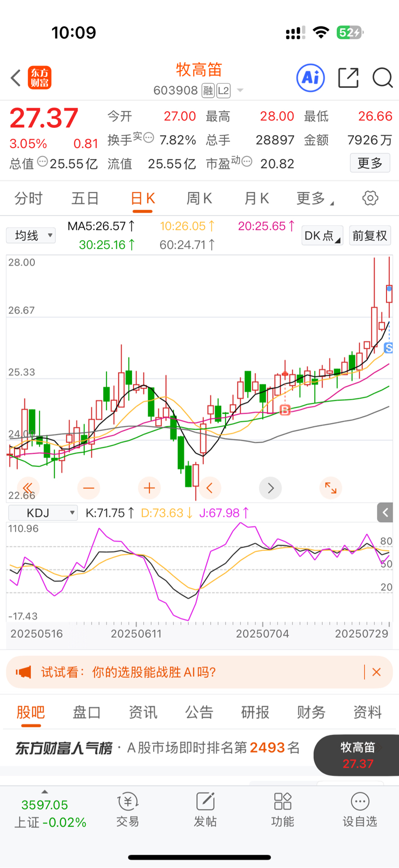Open KDJ indicator dropdown

click(43, 513)
